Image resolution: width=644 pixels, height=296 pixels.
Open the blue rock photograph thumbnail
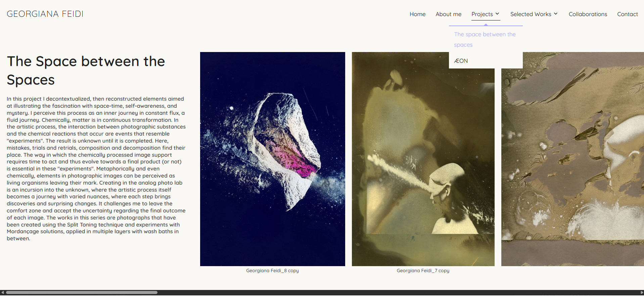(x=272, y=159)
